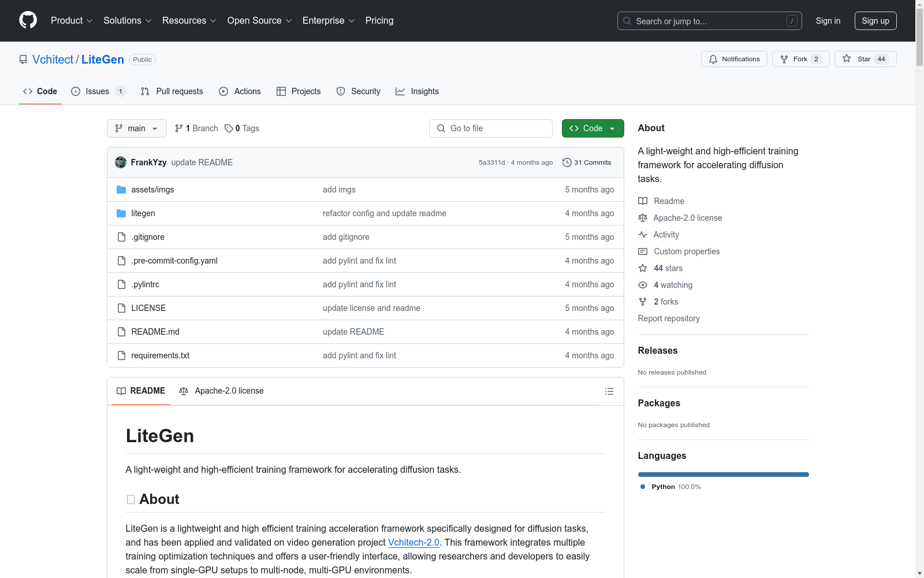
Task: Expand the Solutions menu
Action: point(127,21)
